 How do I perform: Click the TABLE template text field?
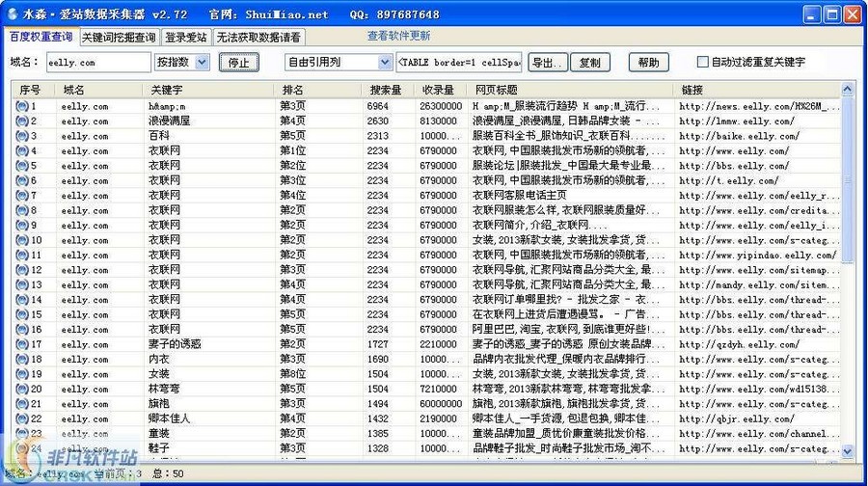pos(459,63)
